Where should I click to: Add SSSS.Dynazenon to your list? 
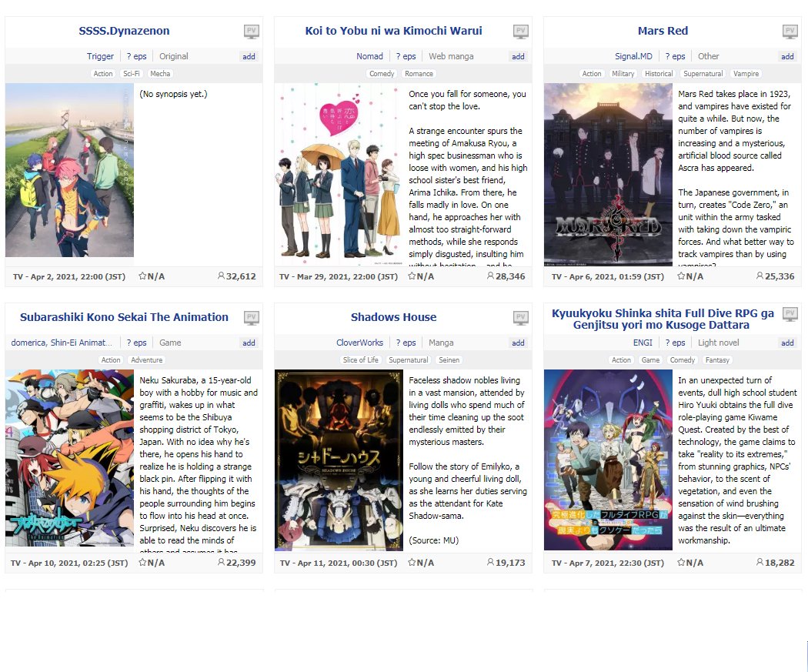tap(249, 57)
